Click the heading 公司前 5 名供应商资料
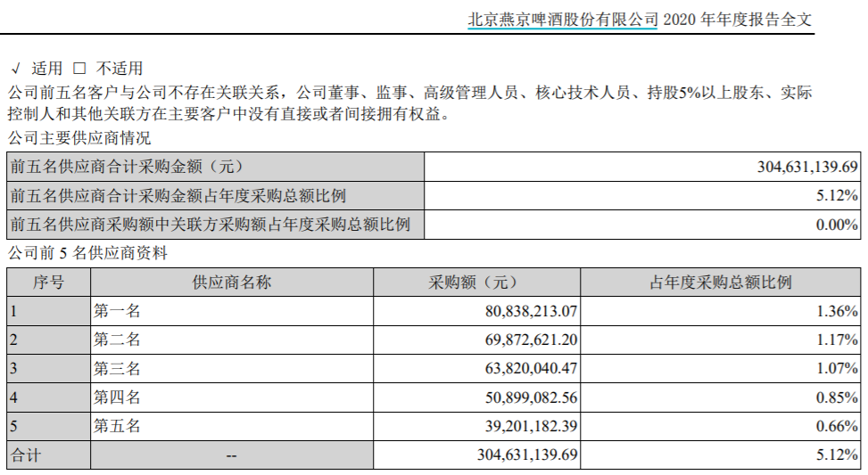868x475 pixels. click(87, 253)
